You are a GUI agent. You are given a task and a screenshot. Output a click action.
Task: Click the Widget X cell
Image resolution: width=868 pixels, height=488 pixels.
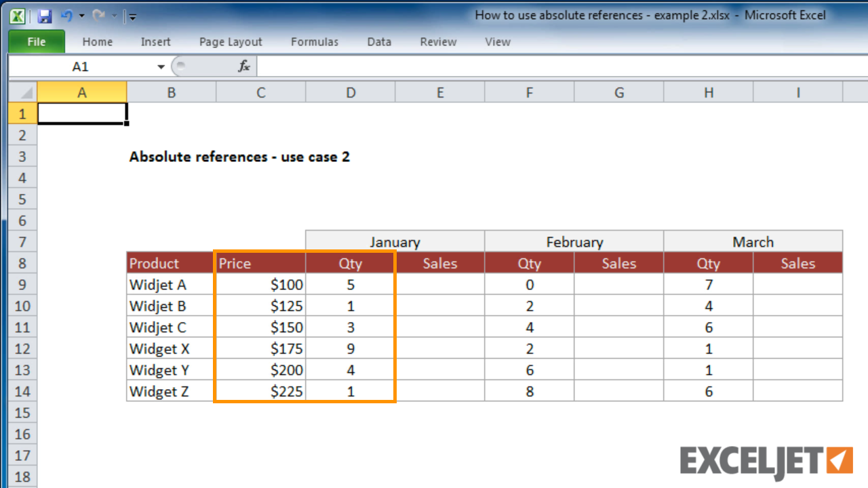172,348
